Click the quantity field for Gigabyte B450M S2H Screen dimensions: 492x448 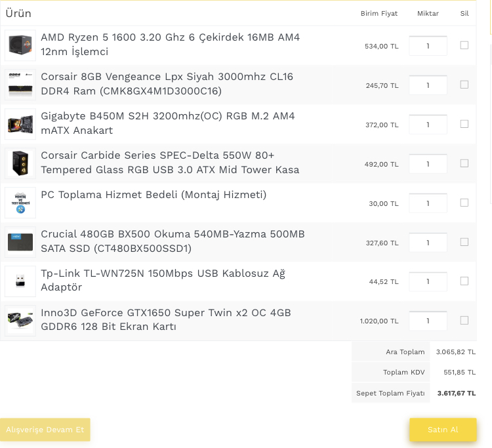428,125
